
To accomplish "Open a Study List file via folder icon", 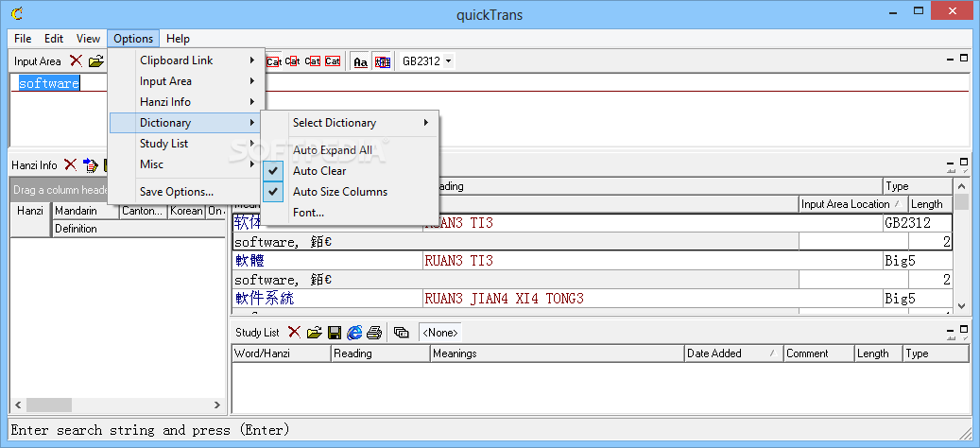I will [315, 333].
